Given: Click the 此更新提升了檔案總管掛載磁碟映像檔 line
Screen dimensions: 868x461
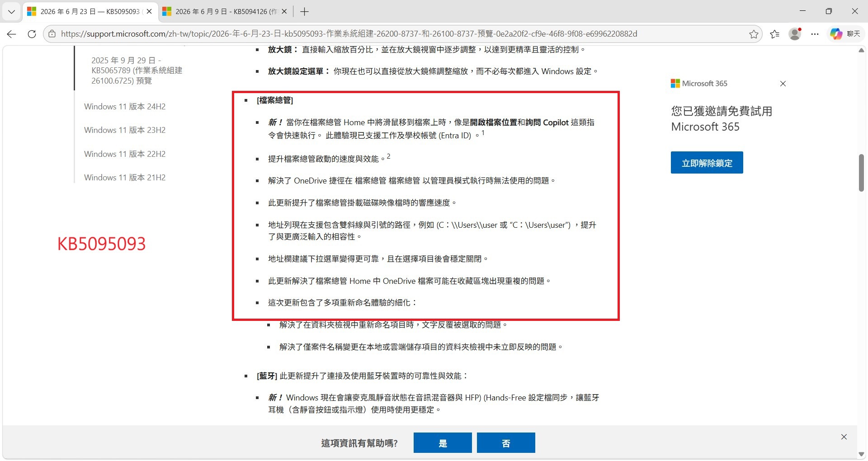Looking at the screenshot, I should click(363, 203).
